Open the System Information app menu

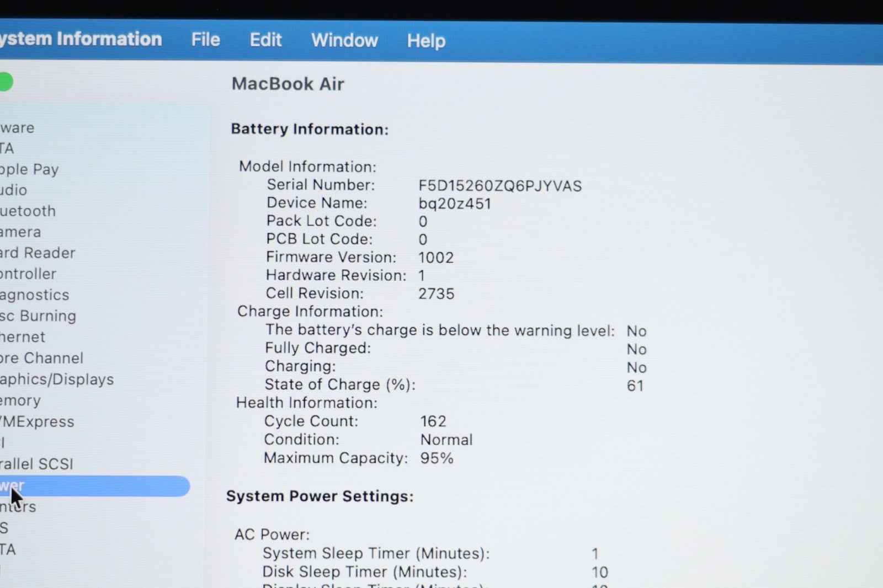point(81,39)
